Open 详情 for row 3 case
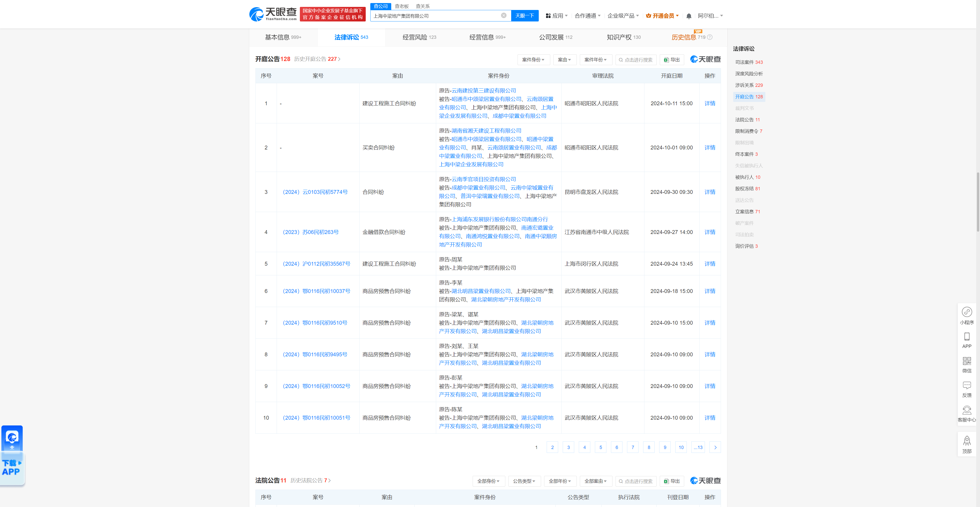The width and height of the screenshot is (980, 507). [709, 192]
